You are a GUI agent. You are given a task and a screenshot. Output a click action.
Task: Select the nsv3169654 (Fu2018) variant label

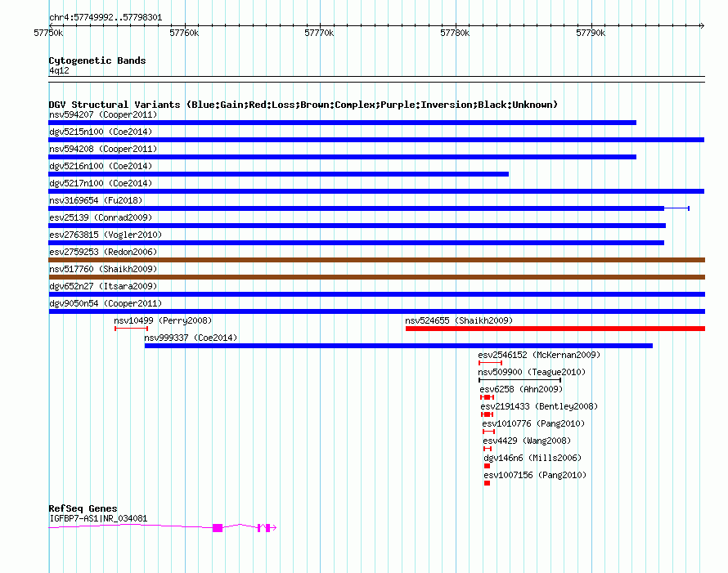96,200
